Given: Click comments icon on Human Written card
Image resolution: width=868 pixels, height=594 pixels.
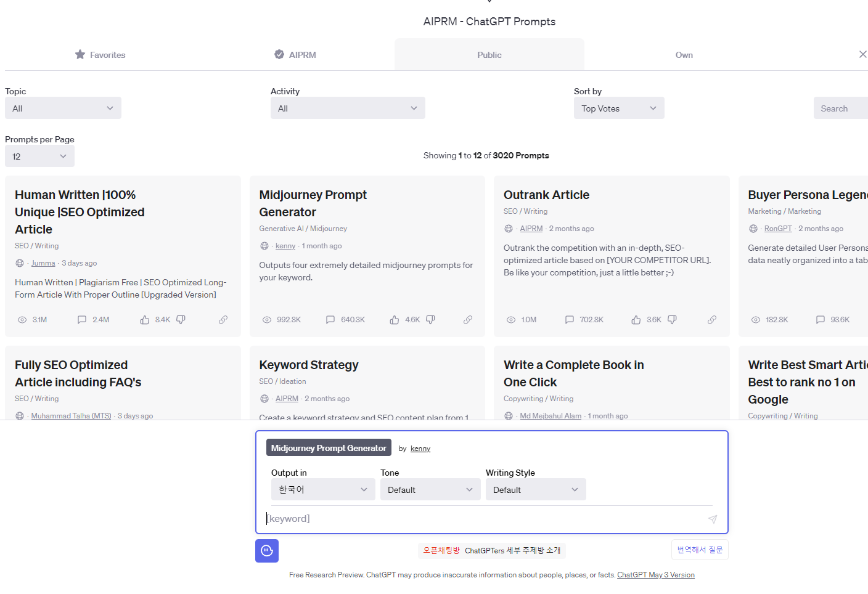Looking at the screenshot, I should coord(82,320).
